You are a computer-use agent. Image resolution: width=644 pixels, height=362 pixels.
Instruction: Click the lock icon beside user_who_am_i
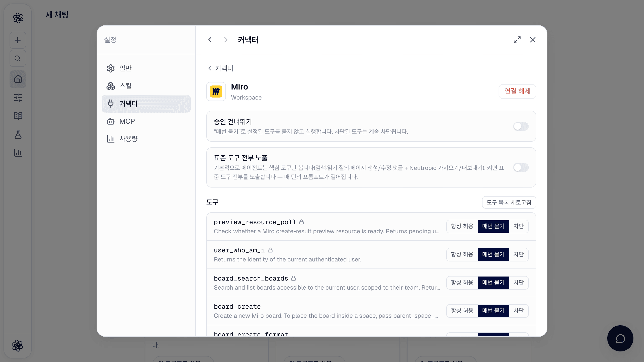[x=270, y=250]
